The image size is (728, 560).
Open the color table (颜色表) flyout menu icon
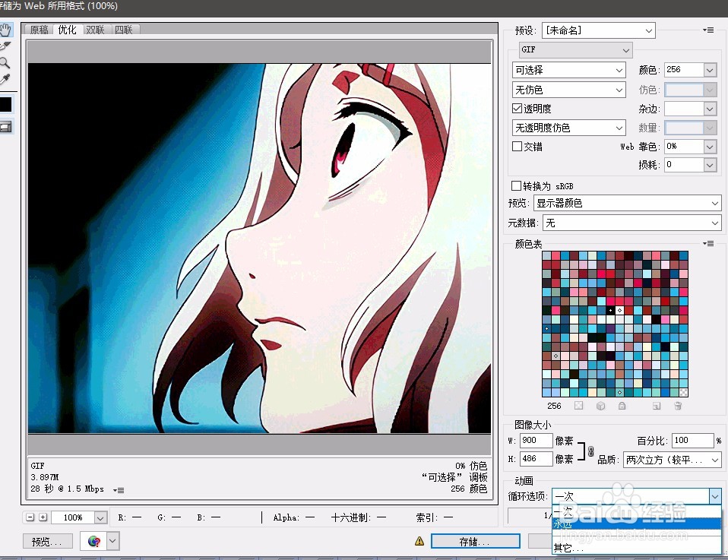[708, 243]
